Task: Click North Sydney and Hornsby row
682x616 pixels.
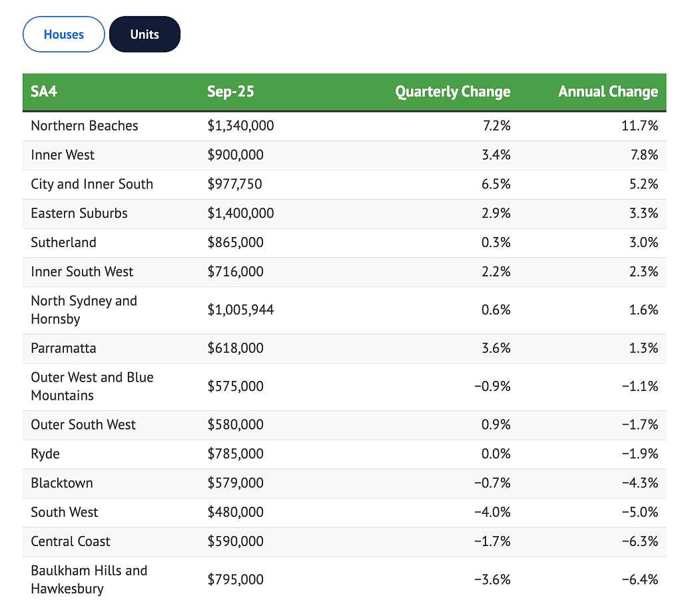Action: (x=344, y=310)
